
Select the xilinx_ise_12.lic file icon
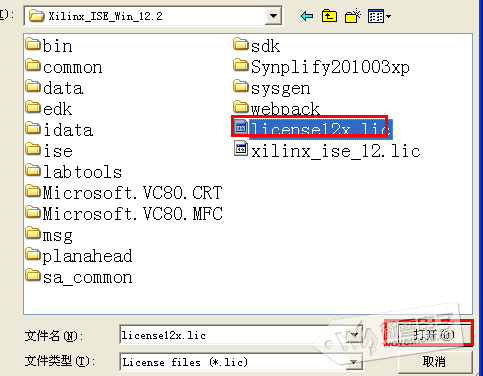click(x=241, y=148)
